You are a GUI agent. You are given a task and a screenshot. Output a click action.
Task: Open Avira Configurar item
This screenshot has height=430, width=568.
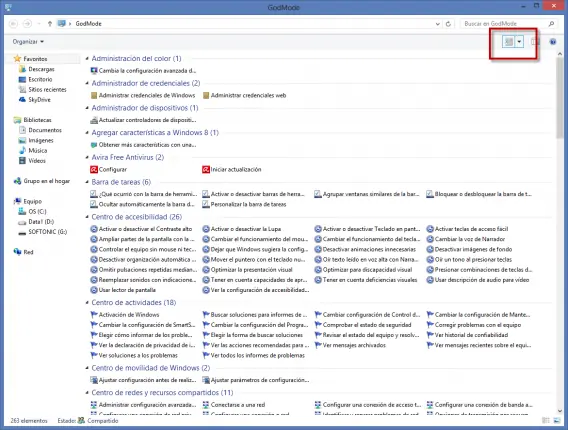pyautogui.click(x=109, y=169)
